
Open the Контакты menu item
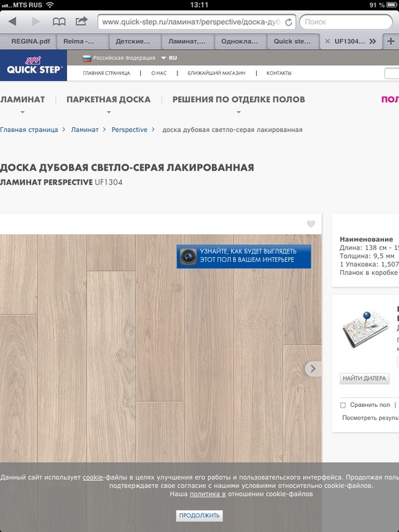(279, 73)
